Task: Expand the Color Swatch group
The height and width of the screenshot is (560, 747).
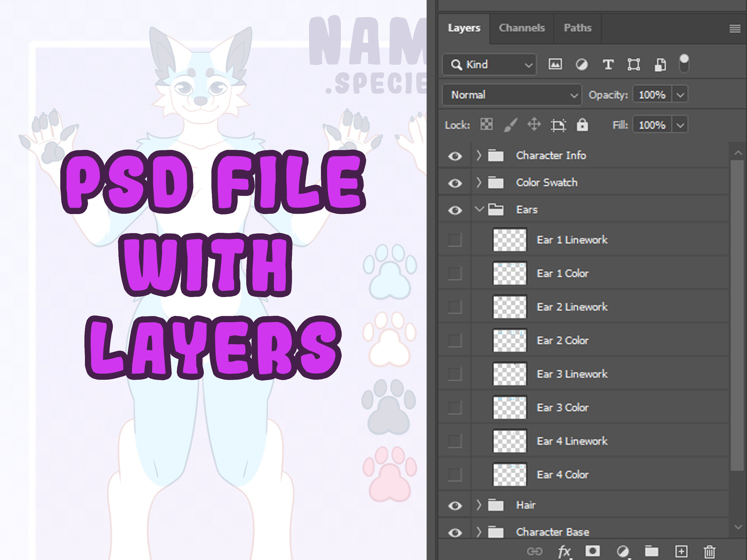Action: (479, 182)
